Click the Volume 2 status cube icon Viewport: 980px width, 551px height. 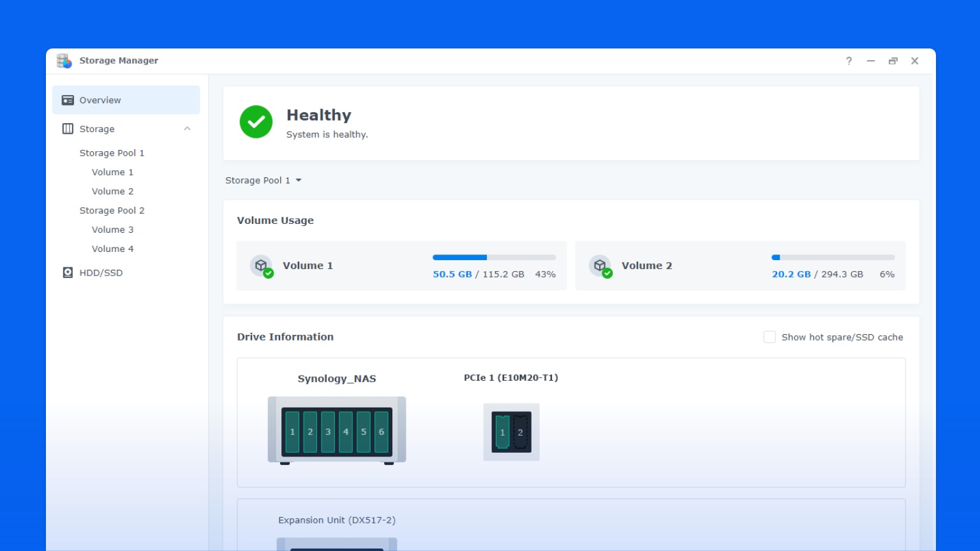point(600,266)
